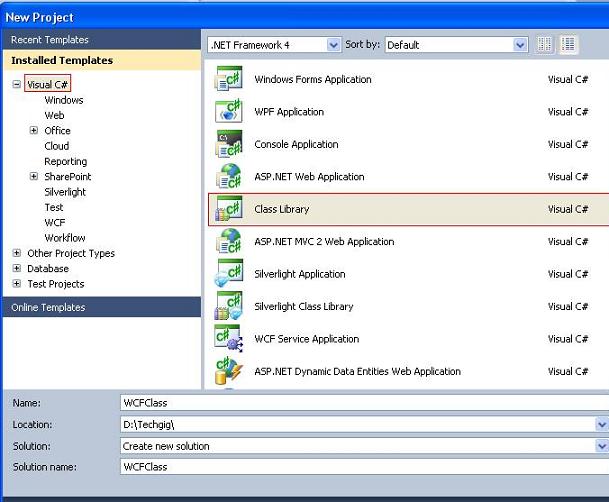
Task: Select the WCF Service Application template name
Action: pyautogui.click(x=306, y=339)
